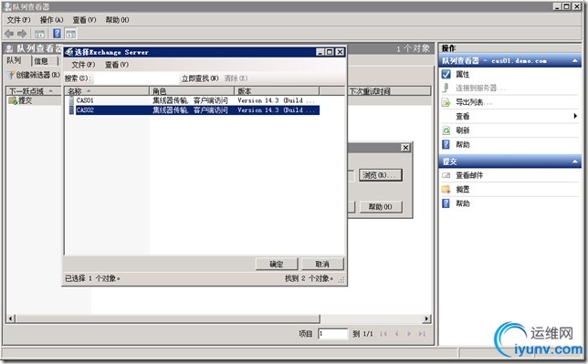Screen dimensions: 588x364
Task: Click the 项目 page number field
Action: (x=332, y=334)
